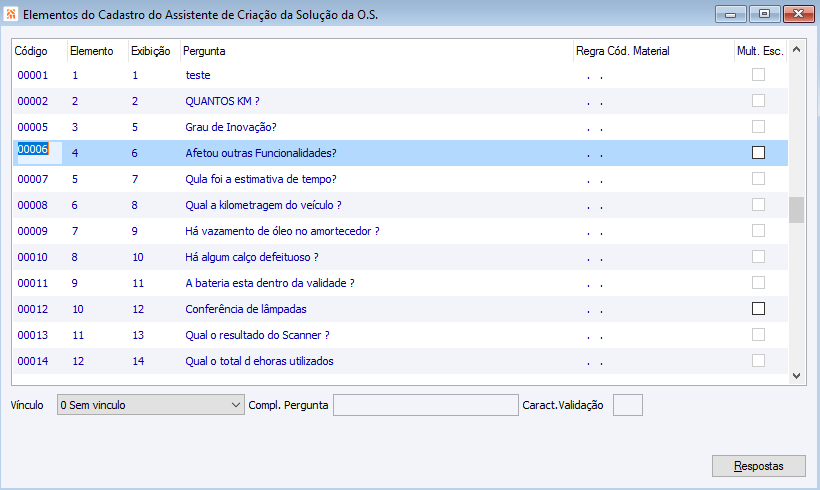Click 'Há algum calço defeituoso ?'
The width and height of the screenshot is (820, 490).
pos(252,257)
